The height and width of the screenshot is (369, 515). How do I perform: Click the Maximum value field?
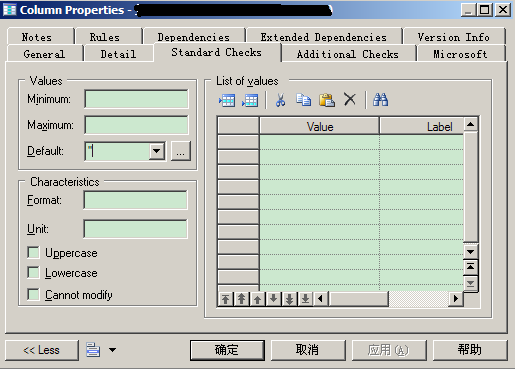click(x=136, y=125)
